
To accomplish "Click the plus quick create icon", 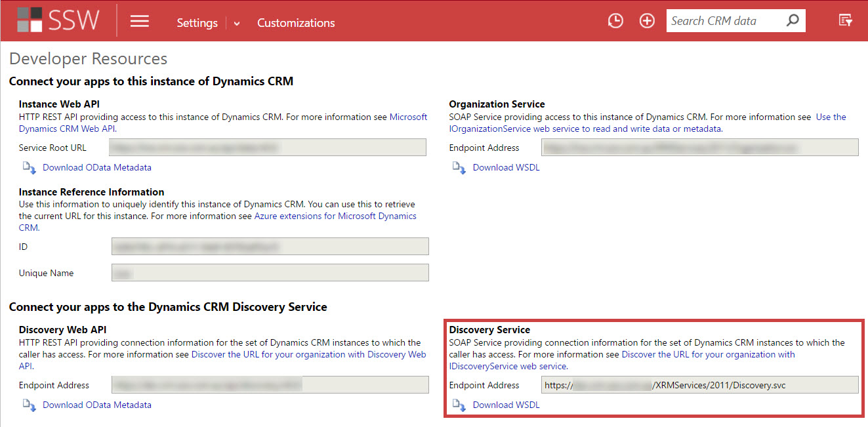I will tap(647, 21).
